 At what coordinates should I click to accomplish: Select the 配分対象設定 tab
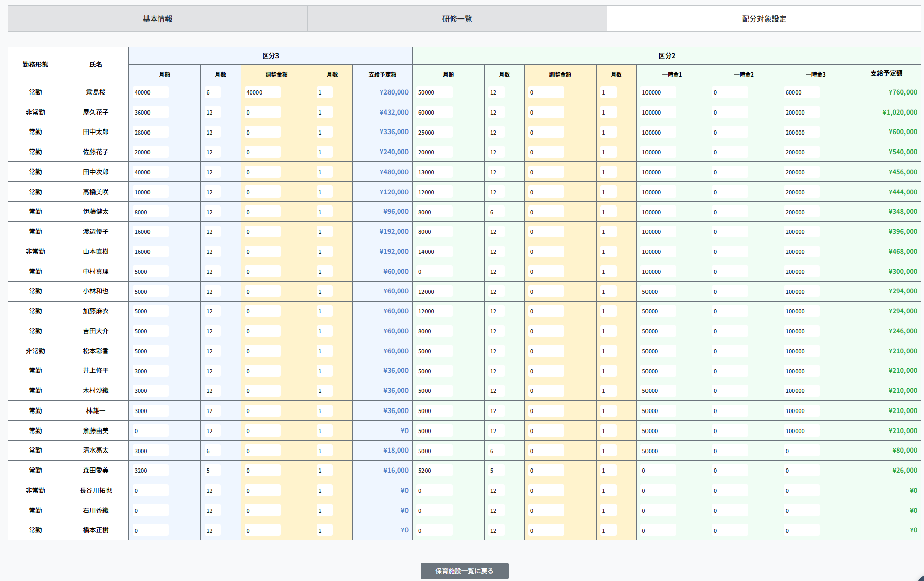[764, 19]
